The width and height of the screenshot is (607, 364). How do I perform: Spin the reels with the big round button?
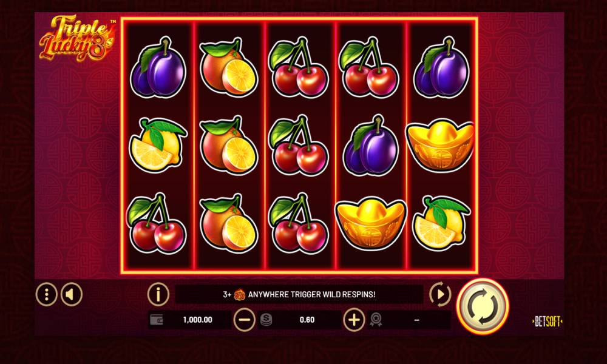pyautogui.click(x=483, y=306)
